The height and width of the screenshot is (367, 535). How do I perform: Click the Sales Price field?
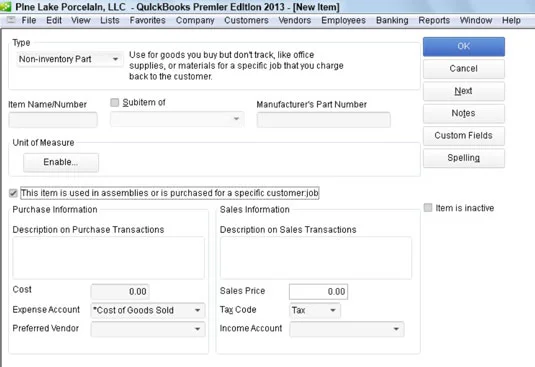(x=318, y=292)
